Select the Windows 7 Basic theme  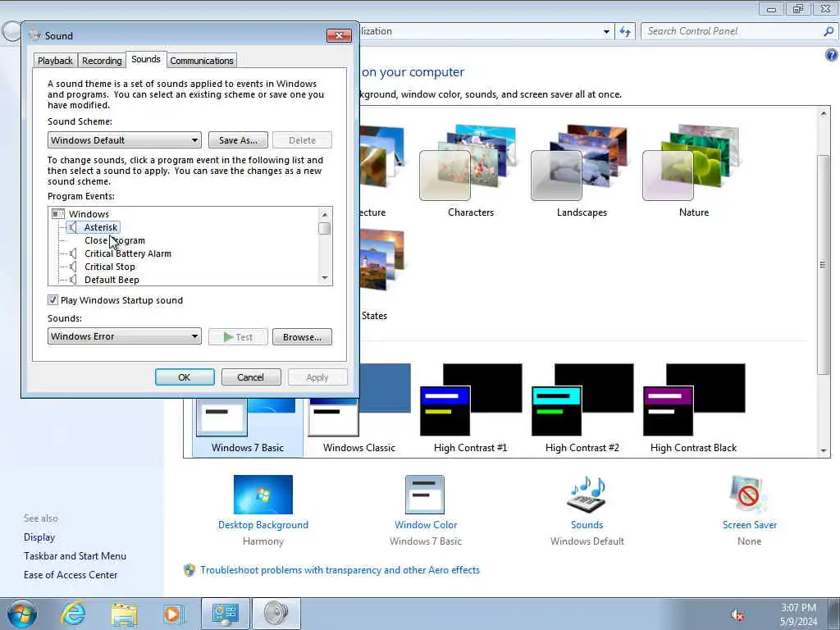tap(248, 427)
